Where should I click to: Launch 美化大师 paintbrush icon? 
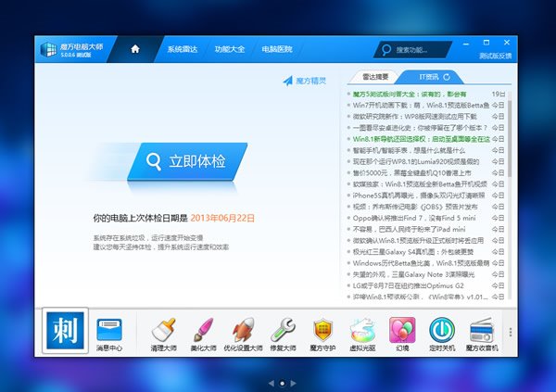203,335
